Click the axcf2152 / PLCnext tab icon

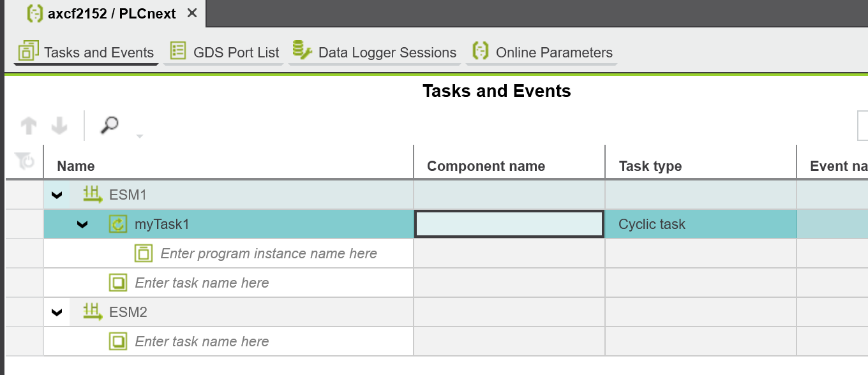(x=34, y=13)
